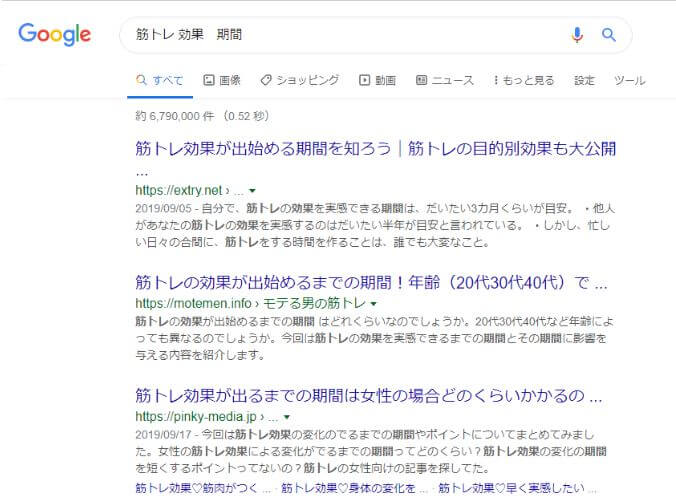The width and height of the screenshot is (676, 502).
Task: Expand dropdown arrow beside extry.net
Action: tap(253, 191)
